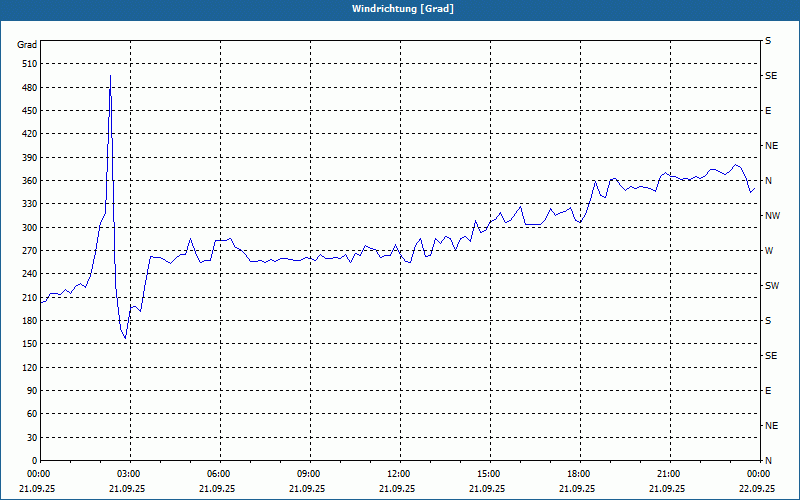Click the 420 degree axis label

coord(30,134)
